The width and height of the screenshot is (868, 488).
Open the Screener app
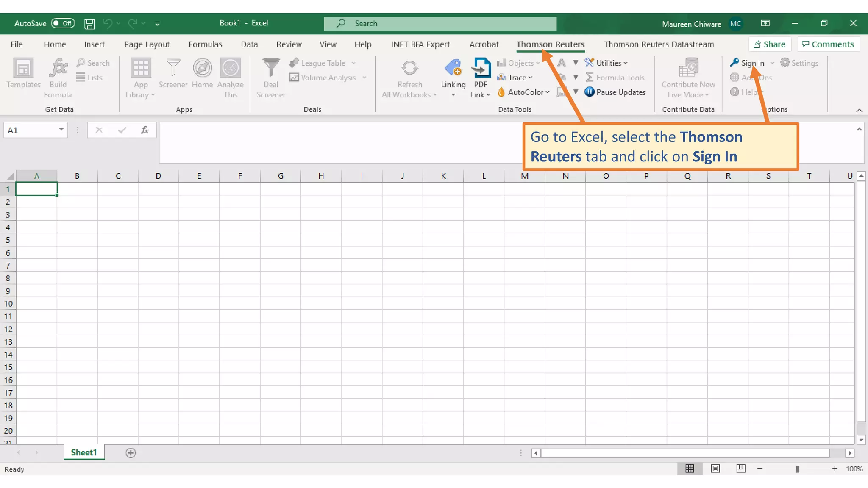point(173,73)
